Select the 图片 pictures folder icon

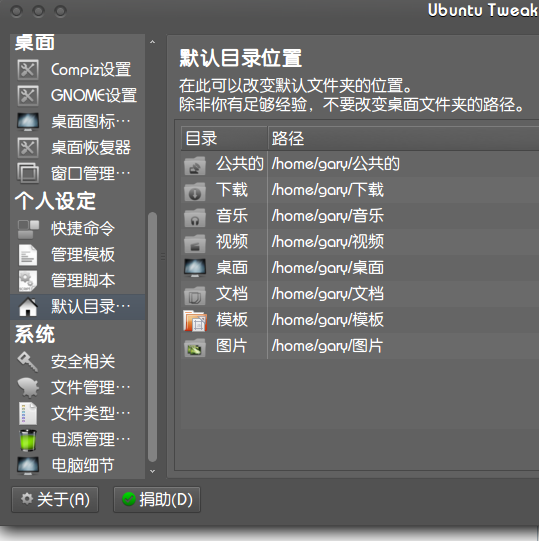coord(195,347)
